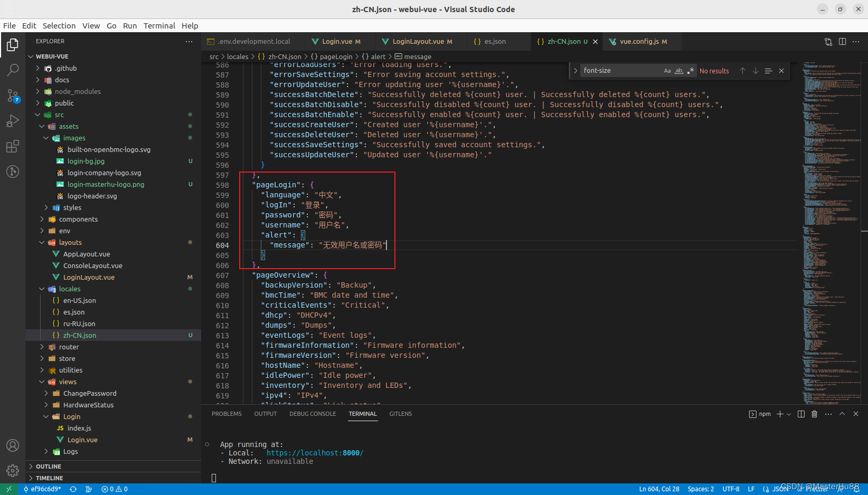Toggle Match Whole Word in the find widget
The image size is (868, 495).
click(679, 70)
